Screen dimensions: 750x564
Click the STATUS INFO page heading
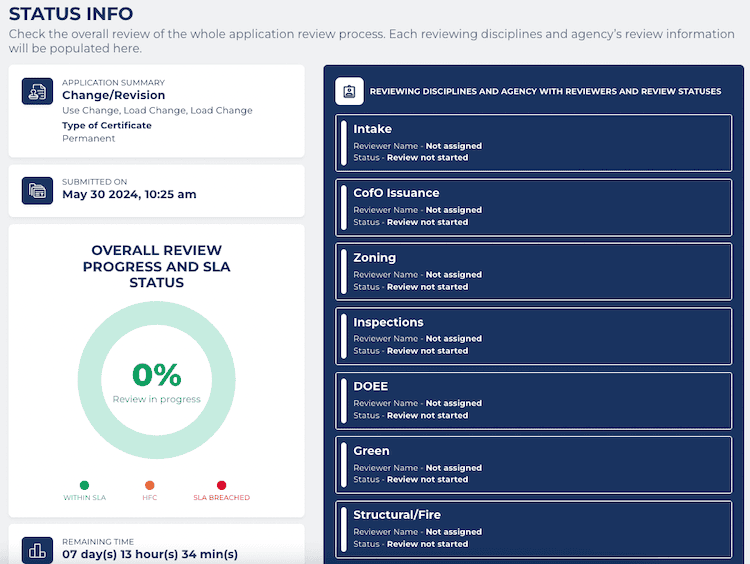pyautogui.click(x=71, y=14)
